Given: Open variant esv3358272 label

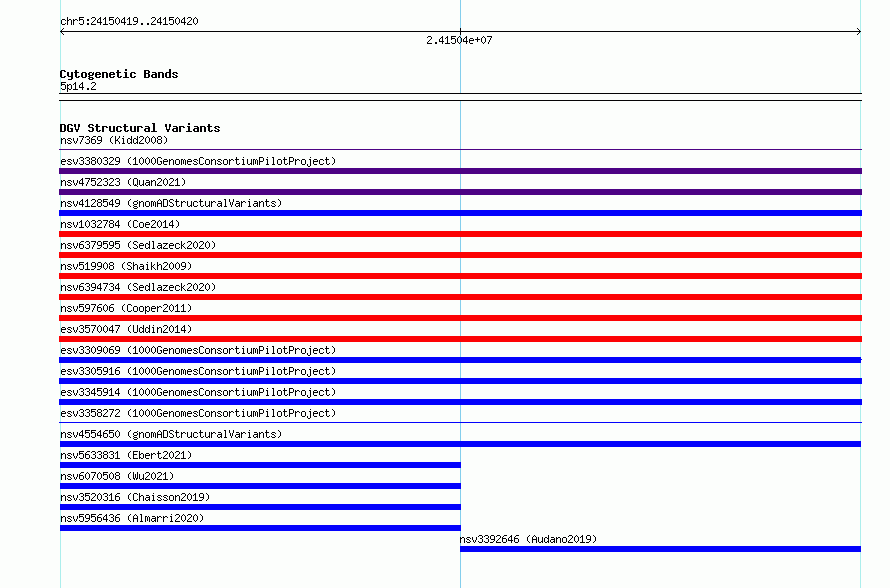Looking at the screenshot, I should tap(198, 413).
